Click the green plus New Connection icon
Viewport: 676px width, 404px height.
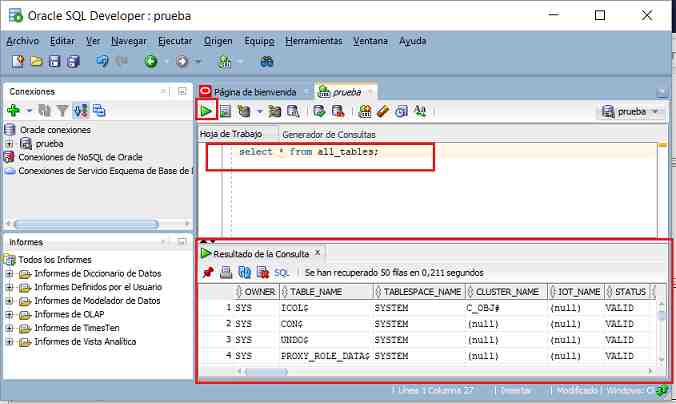[x=13, y=111]
